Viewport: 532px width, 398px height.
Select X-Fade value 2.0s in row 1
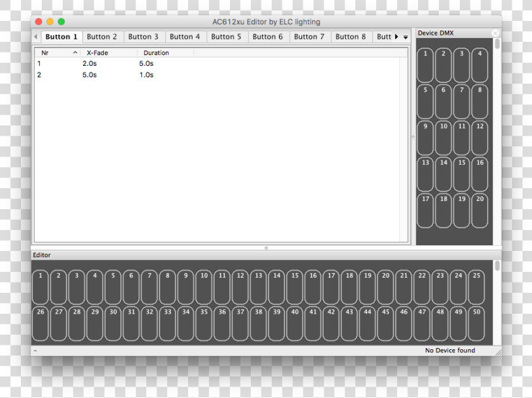[x=89, y=63]
